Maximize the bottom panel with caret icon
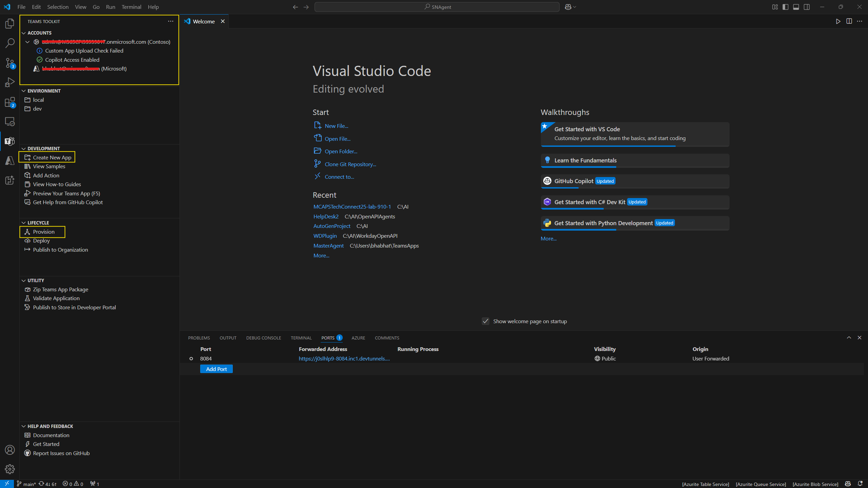This screenshot has height=488, width=868. (x=849, y=338)
